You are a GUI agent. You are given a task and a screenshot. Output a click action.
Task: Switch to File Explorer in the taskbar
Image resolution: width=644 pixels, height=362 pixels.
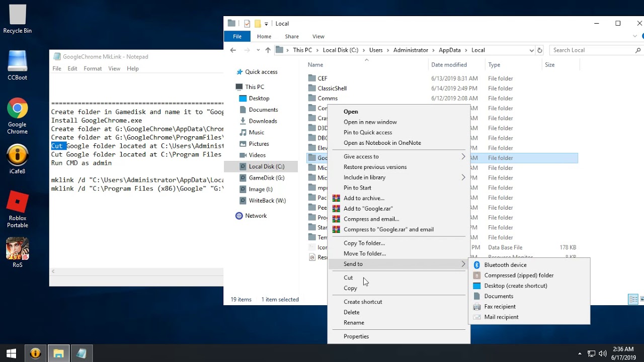coord(58,353)
